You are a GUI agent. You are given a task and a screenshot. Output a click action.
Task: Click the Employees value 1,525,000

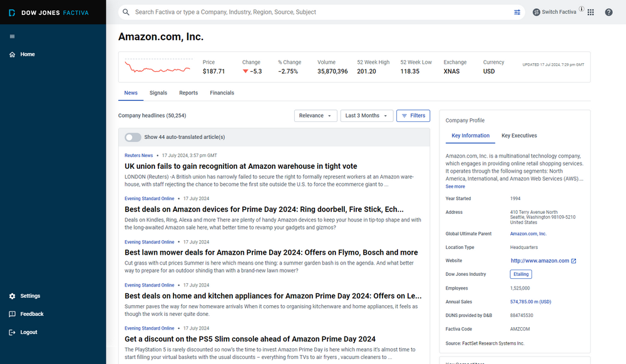(520, 288)
